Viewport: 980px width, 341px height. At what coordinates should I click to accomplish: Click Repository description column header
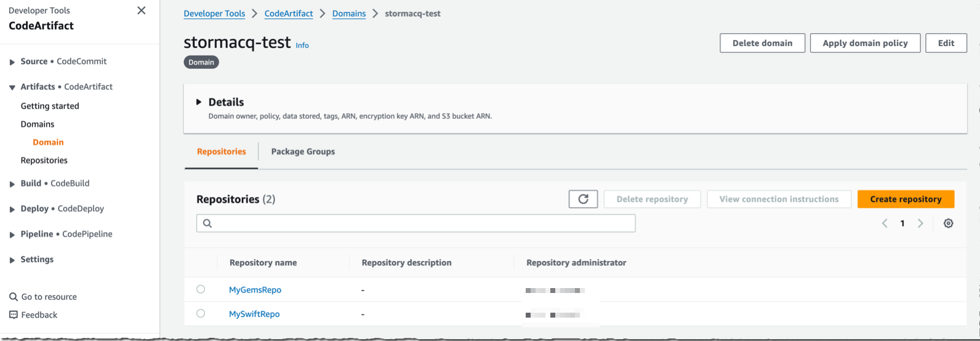pyautogui.click(x=406, y=262)
